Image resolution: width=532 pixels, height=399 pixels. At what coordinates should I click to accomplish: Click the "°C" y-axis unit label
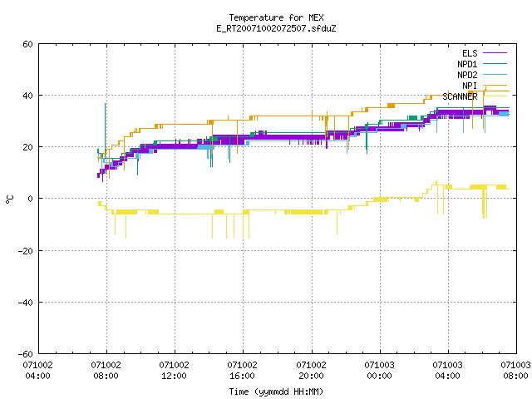point(10,199)
